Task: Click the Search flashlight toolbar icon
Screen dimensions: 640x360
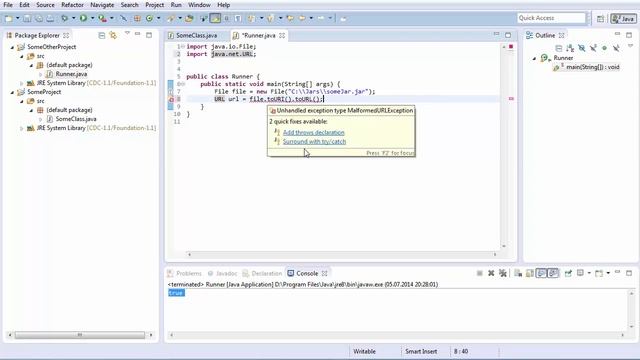Action: point(171,18)
